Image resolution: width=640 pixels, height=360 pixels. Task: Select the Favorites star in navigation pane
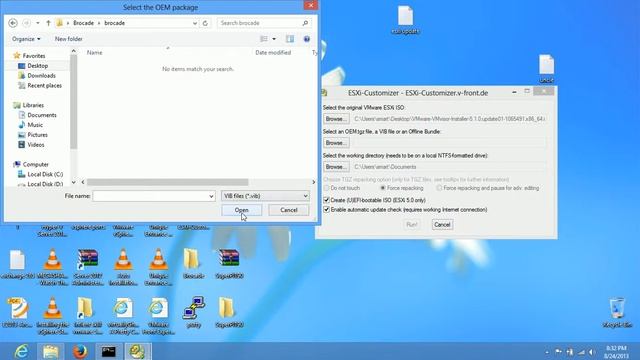(x=17, y=56)
